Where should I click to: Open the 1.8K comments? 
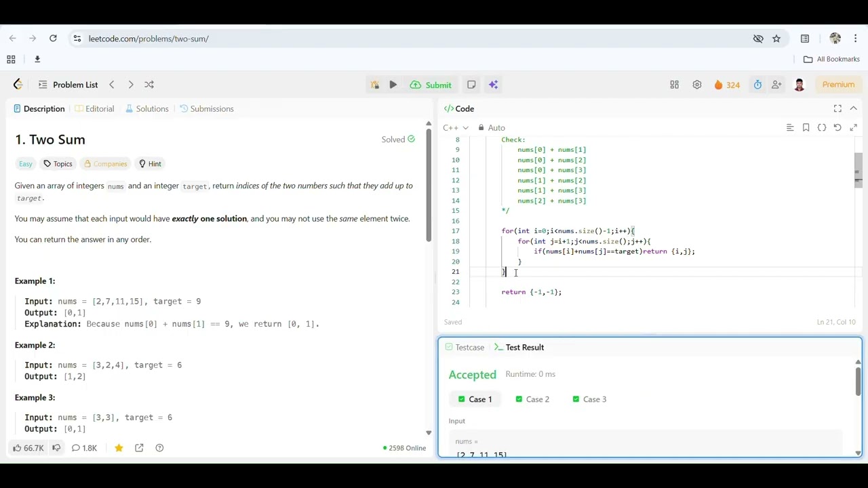tap(84, 448)
